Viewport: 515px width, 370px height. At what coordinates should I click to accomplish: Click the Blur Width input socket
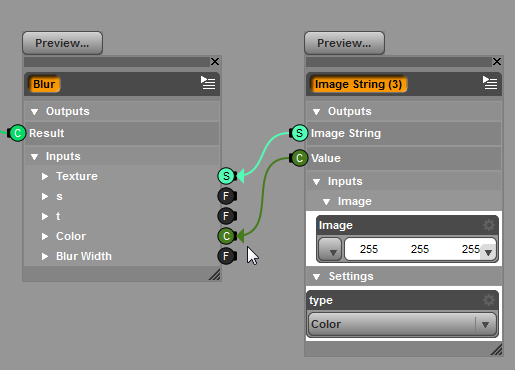[x=226, y=256]
